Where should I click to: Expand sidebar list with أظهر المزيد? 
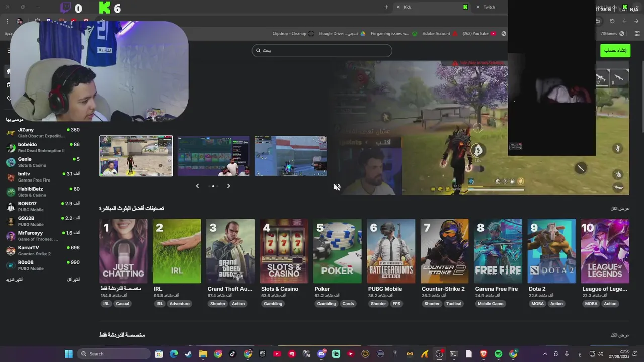pyautogui.click(x=14, y=279)
